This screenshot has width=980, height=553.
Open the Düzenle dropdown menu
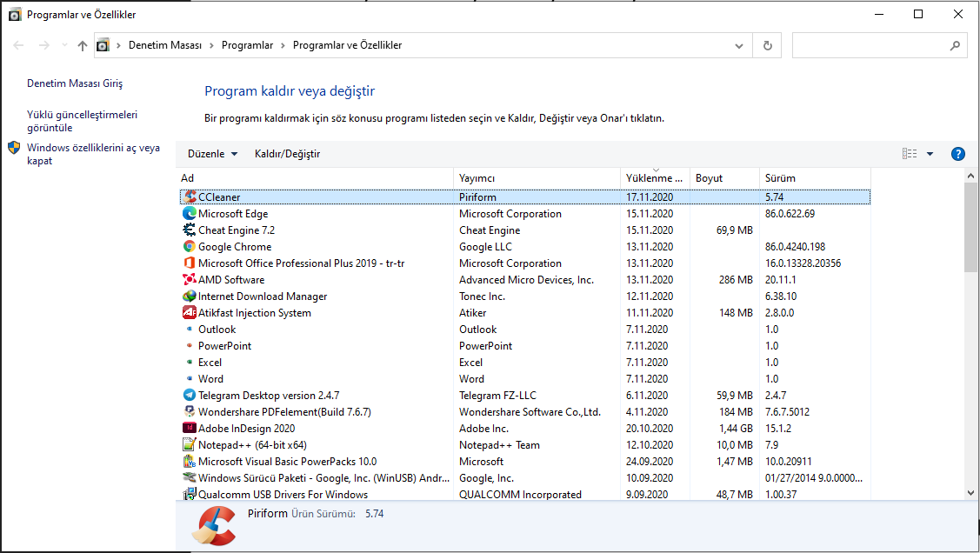212,154
